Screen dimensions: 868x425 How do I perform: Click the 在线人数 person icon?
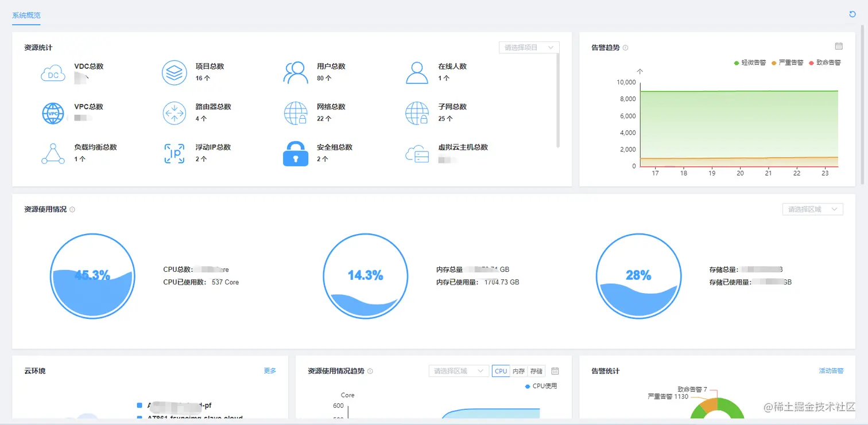(x=417, y=73)
